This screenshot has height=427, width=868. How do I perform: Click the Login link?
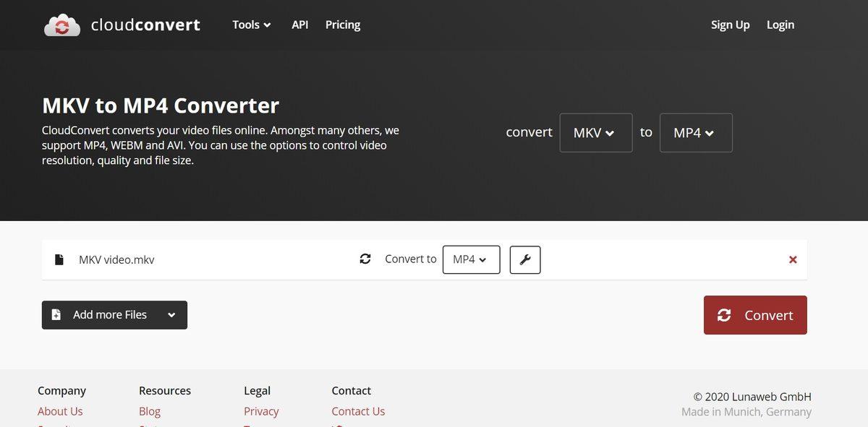tap(780, 25)
